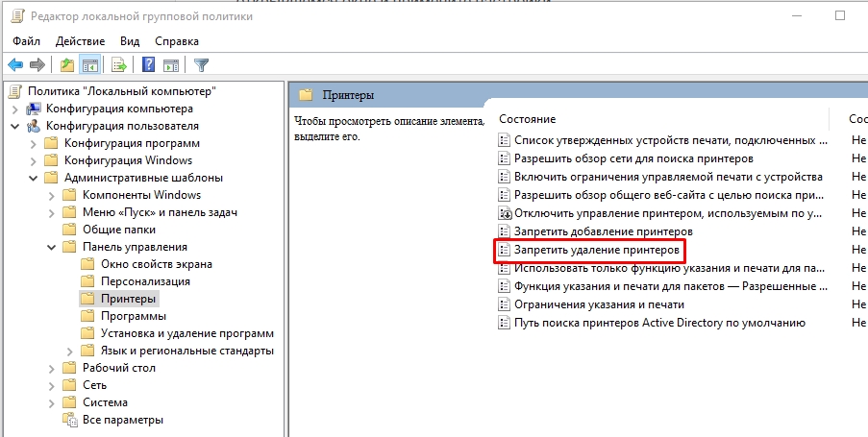Expand the Система node
This screenshot has width=868, height=437.
coord(52,402)
